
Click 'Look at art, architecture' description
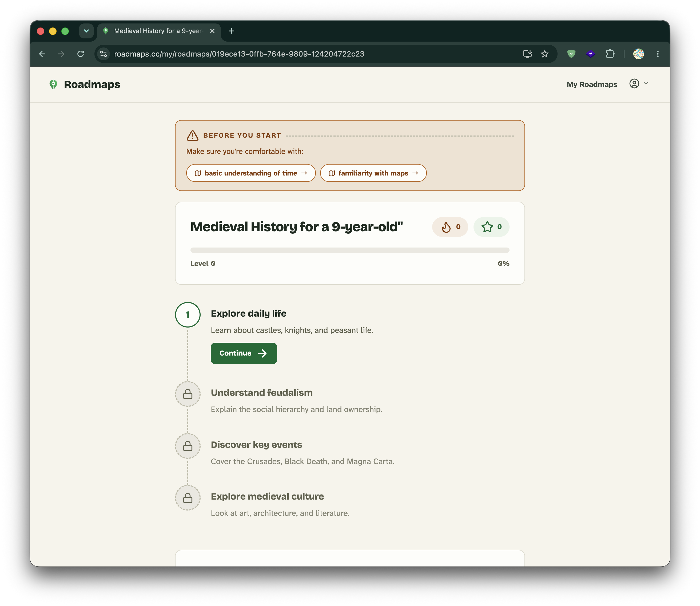pos(280,513)
